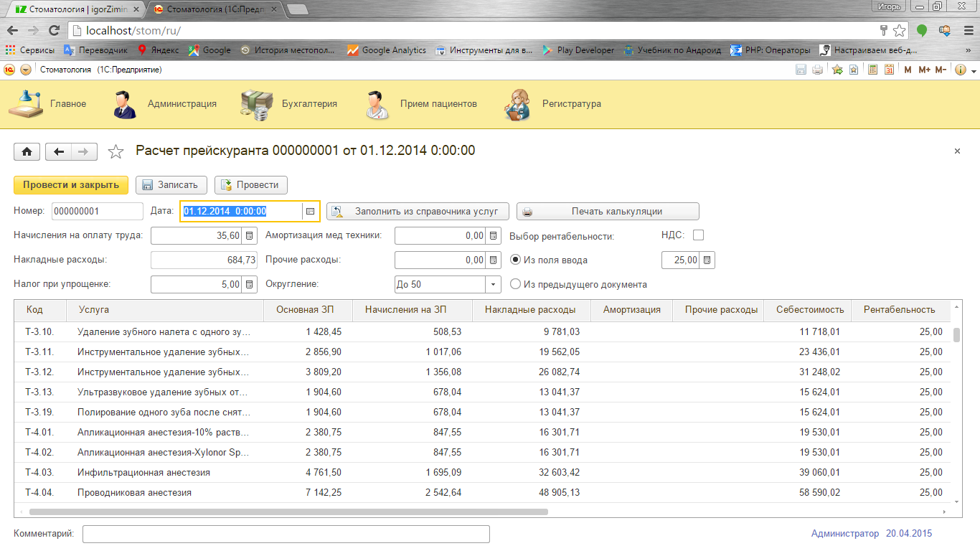Click the print icon in top toolbar

tap(817, 70)
